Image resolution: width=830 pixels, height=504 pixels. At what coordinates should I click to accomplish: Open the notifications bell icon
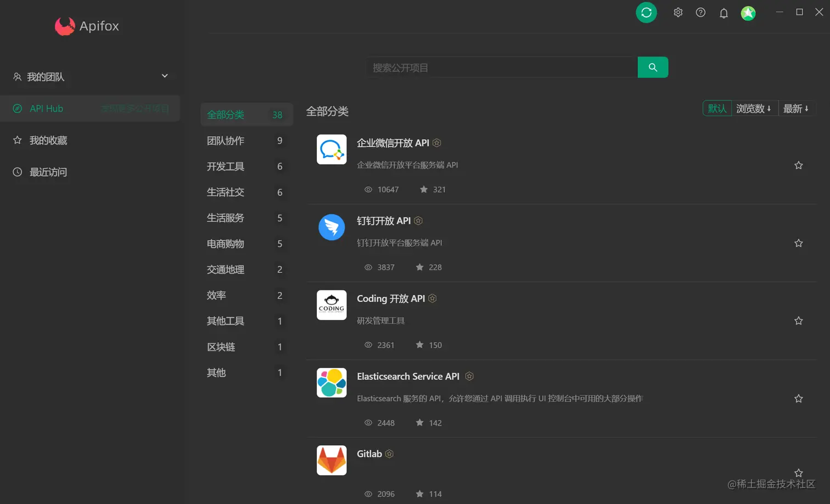pyautogui.click(x=724, y=13)
